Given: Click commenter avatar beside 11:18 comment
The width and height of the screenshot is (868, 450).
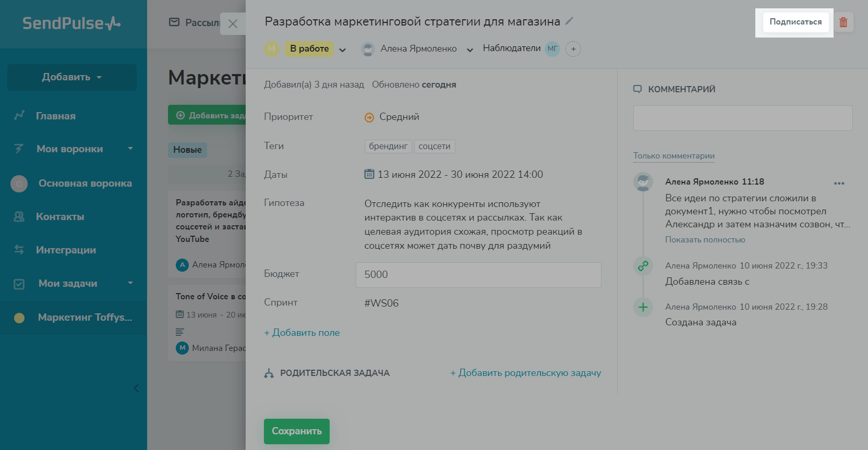Looking at the screenshot, I should tap(643, 182).
